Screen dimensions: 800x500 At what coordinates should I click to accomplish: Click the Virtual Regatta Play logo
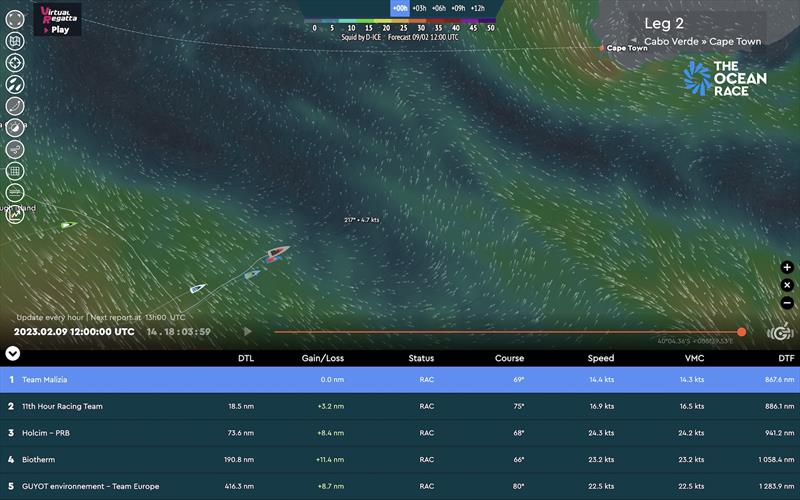click(x=58, y=20)
